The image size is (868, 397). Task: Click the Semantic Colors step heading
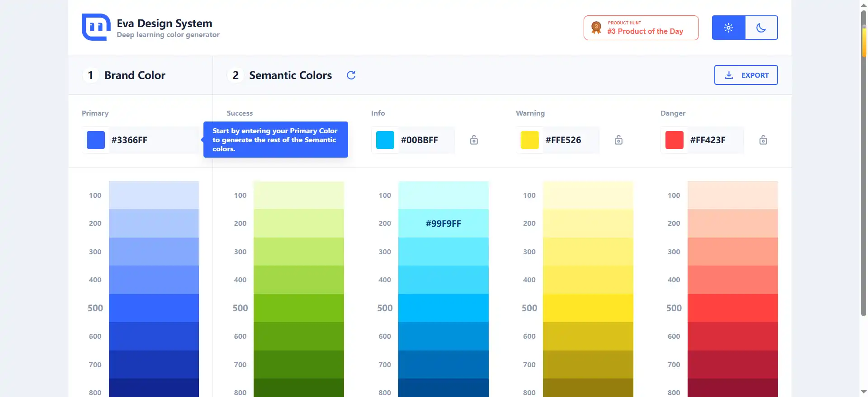[291, 75]
